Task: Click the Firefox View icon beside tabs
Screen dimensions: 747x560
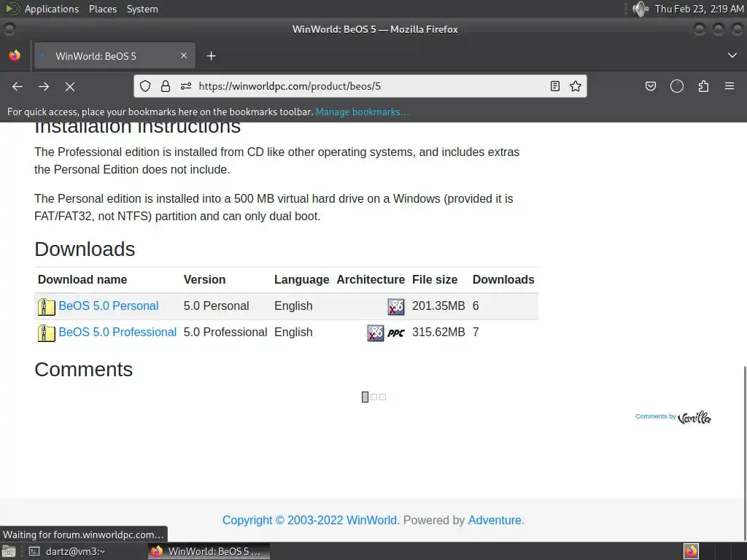Action: coord(15,55)
